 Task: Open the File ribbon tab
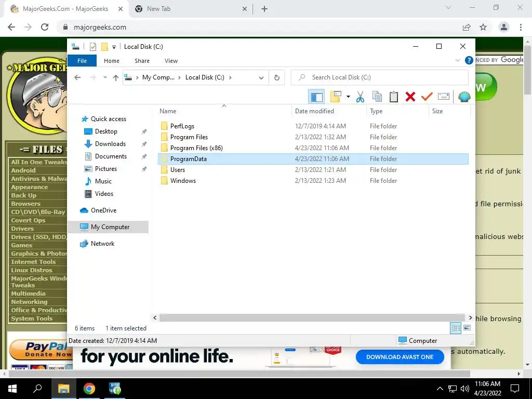click(82, 61)
